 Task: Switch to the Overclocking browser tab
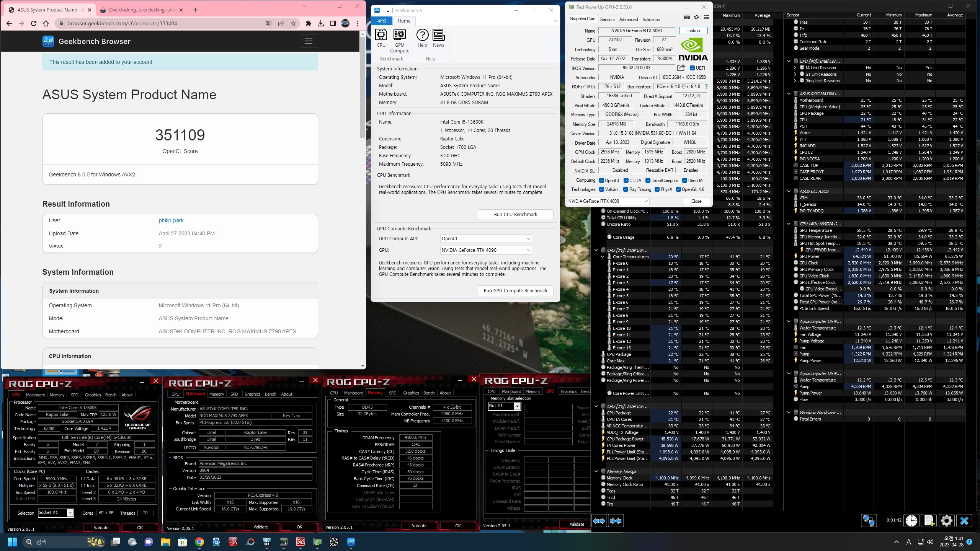142,10
